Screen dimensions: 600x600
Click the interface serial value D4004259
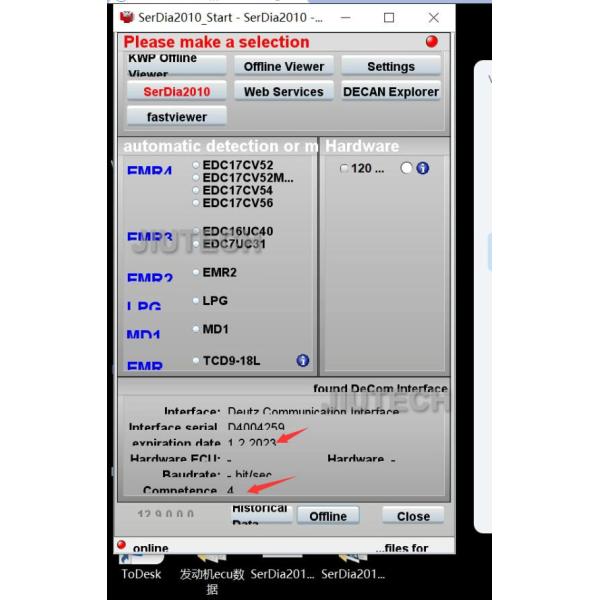pyautogui.click(x=256, y=426)
